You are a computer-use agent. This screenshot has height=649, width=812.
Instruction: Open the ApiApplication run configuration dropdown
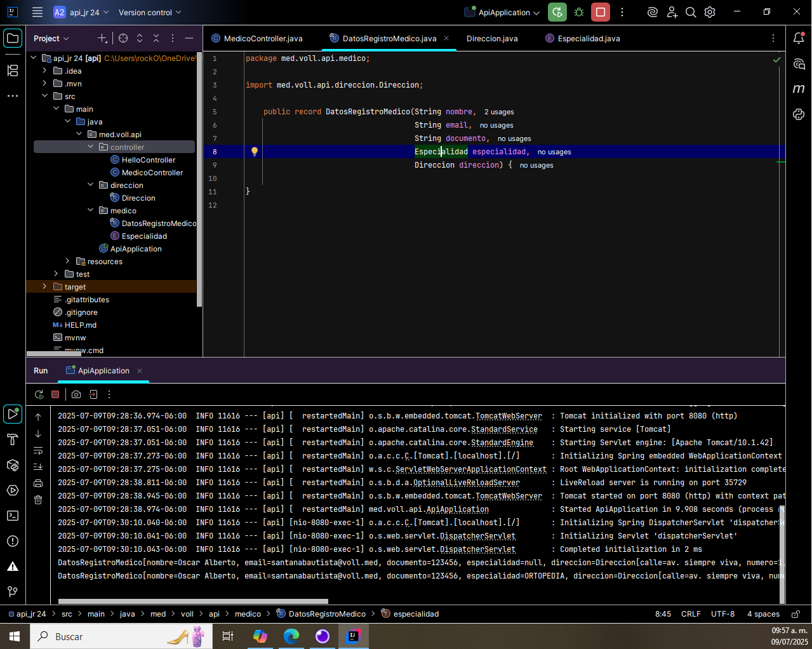(502, 12)
